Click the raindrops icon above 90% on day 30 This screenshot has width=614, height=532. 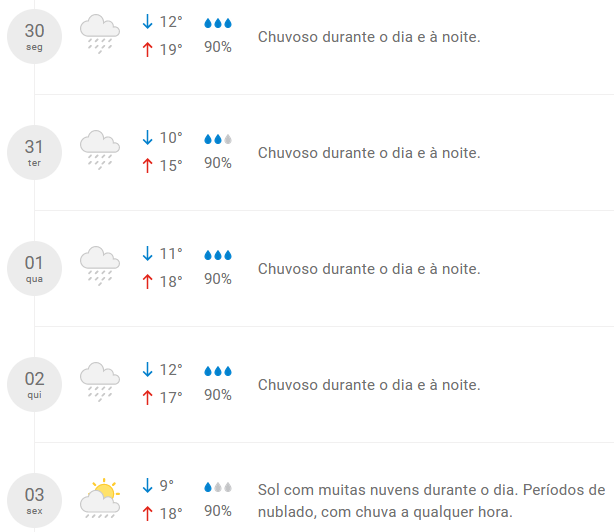pos(218,23)
